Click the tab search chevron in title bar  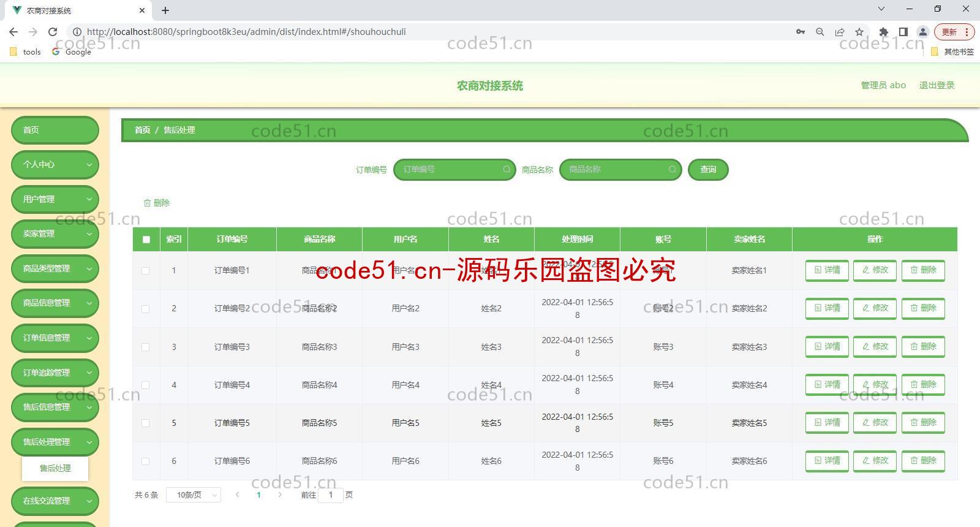click(881, 9)
